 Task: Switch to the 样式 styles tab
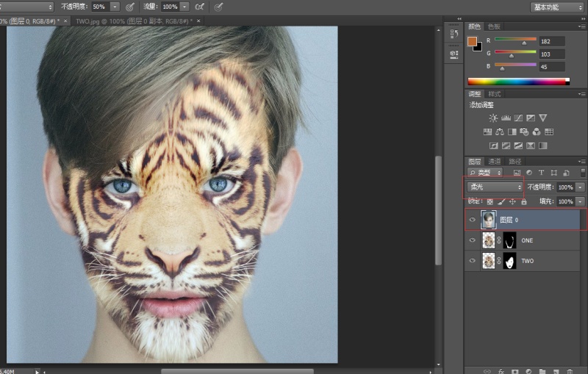[x=494, y=94]
